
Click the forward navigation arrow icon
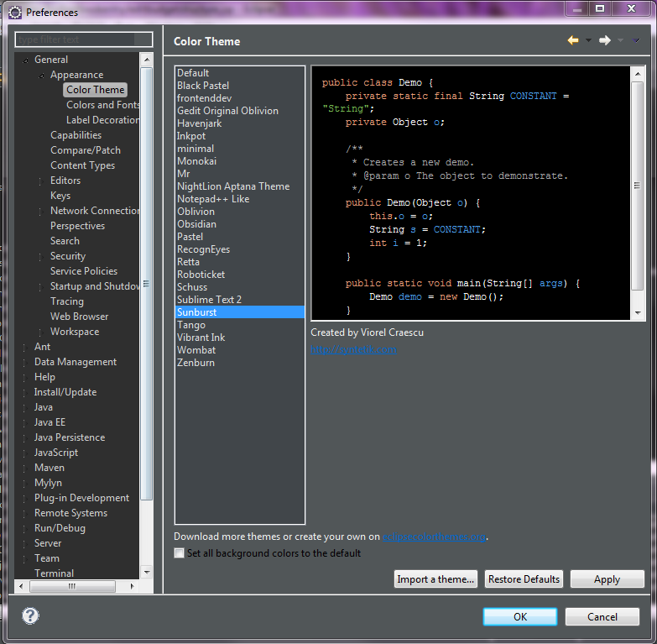click(x=605, y=40)
